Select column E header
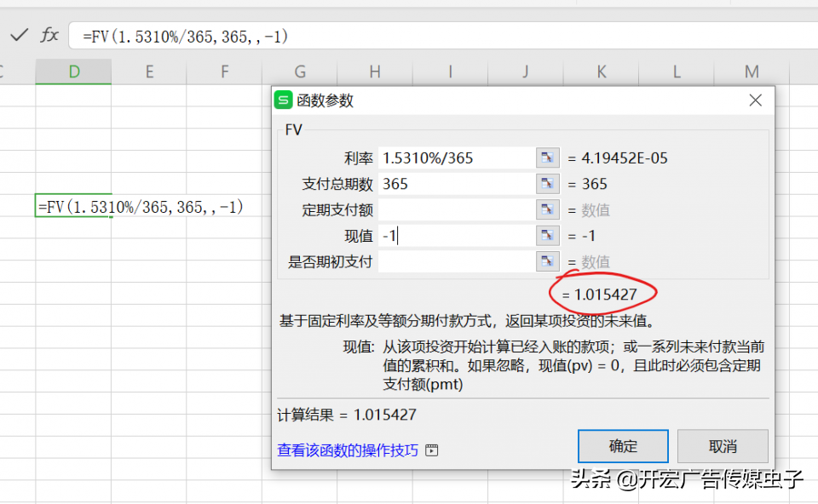 [x=149, y=72]
